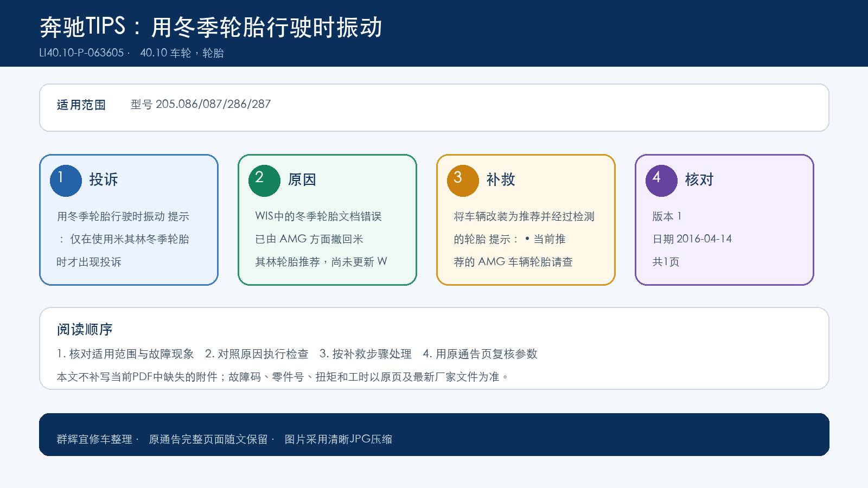Image resolution: width=868 pixels, height=488 pixels.
Task: Click the green number 2 circle
Action: point(264,181)
